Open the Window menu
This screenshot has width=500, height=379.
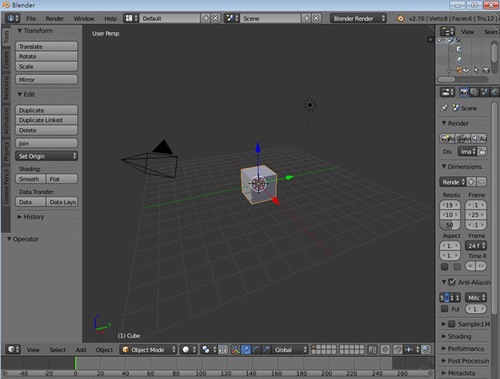coord(84,18)
